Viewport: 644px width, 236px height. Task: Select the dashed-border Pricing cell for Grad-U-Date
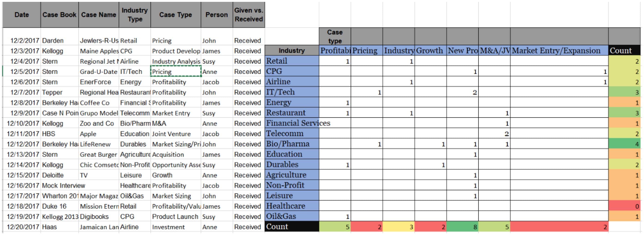click(x=175, y=72)
